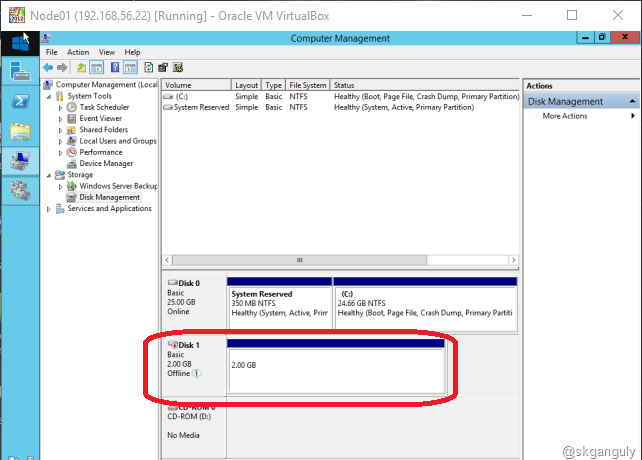Viewport: 642px width, 460px height.
Task: Open the blue Help question mark icon
Action: pos(115,67)
